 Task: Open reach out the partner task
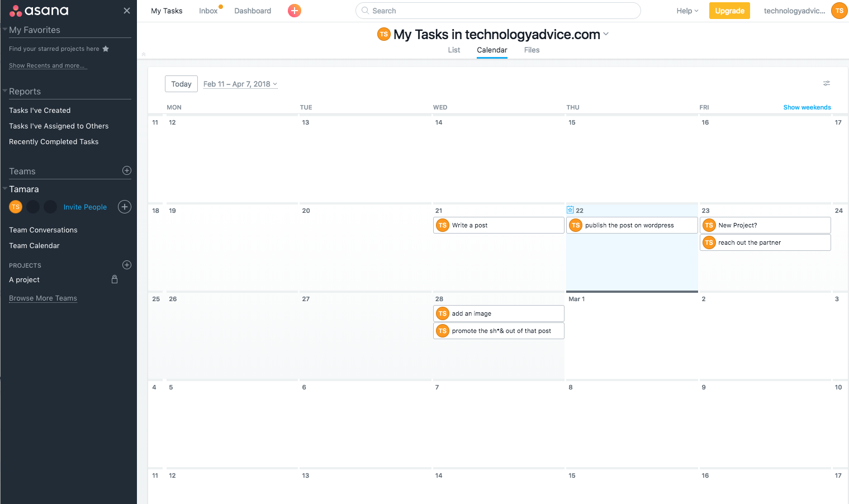click(x=765, y=243)
